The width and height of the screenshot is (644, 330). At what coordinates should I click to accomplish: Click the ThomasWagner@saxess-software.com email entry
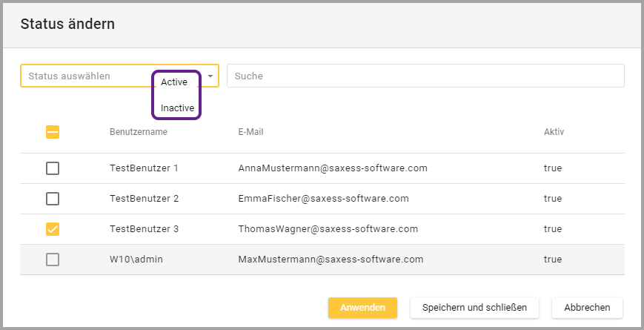pos(328,229)
